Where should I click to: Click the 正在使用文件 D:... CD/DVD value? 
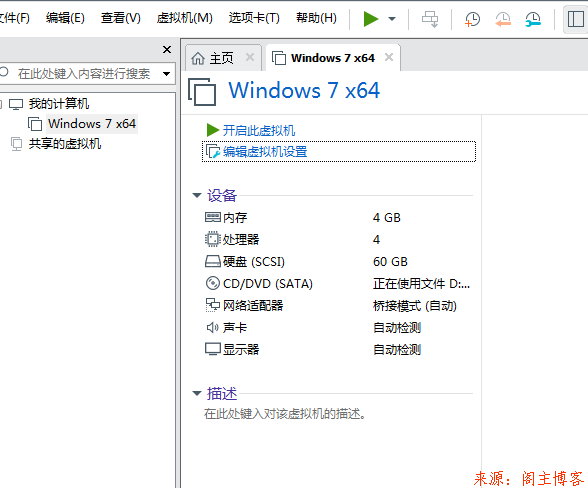[421, 284]
